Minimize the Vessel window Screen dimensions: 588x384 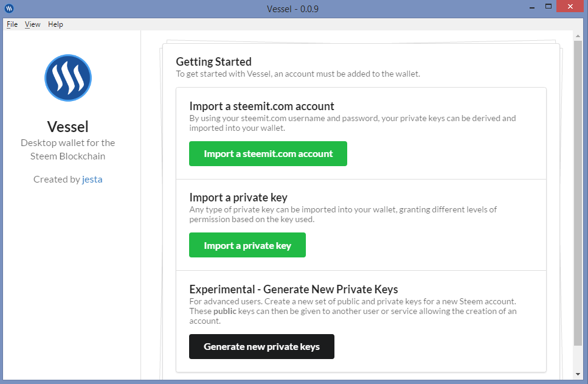[531, 7]
